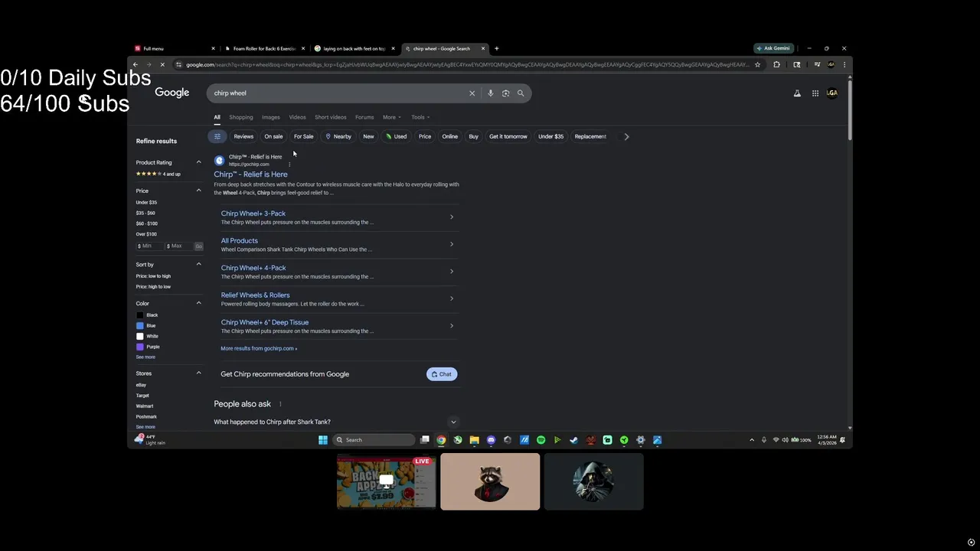Open the More search categories dropdown
This screenshot has height=551, width=980.
pos(392,117)
